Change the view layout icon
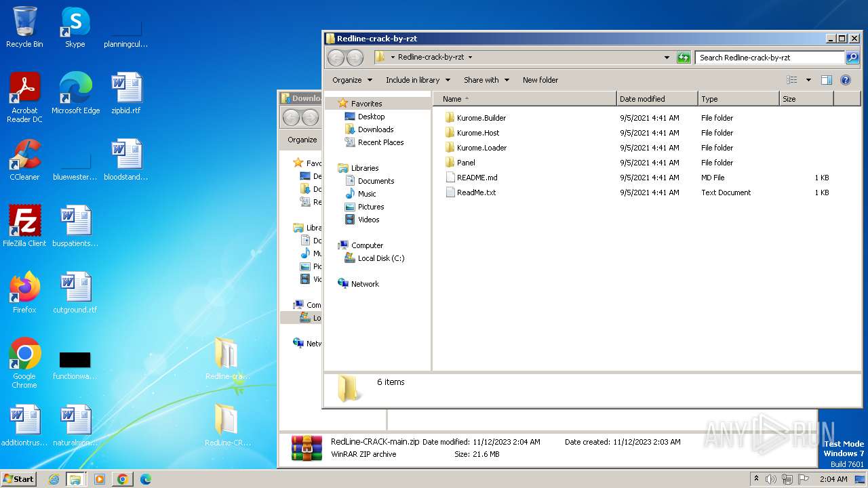This screenshot has height=488, width=868. tap(792, 80)
